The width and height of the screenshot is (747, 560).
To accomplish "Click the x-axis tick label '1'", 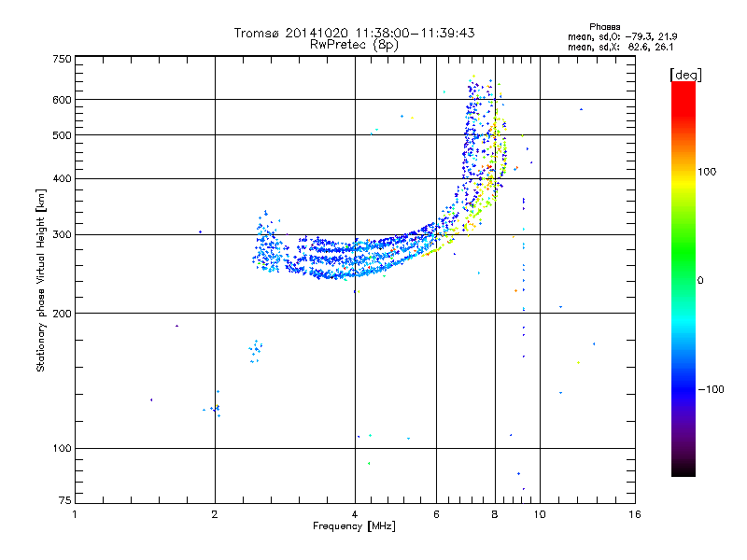I will (75, 514).
